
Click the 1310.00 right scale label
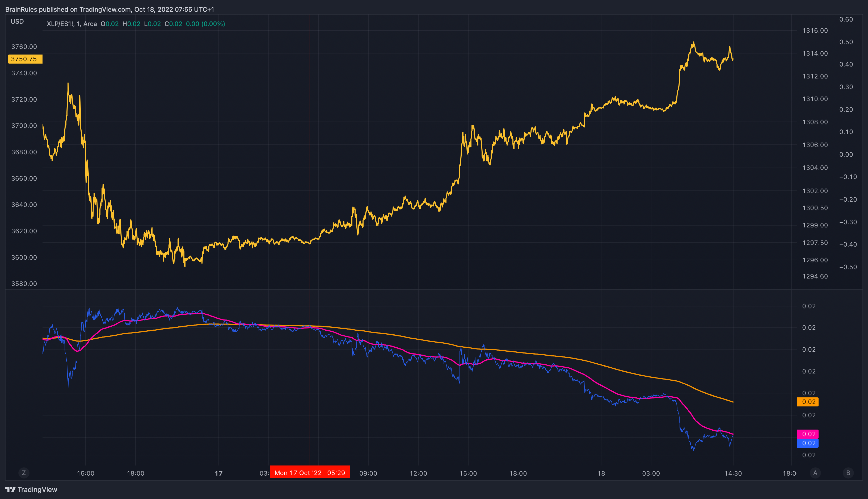815,99
